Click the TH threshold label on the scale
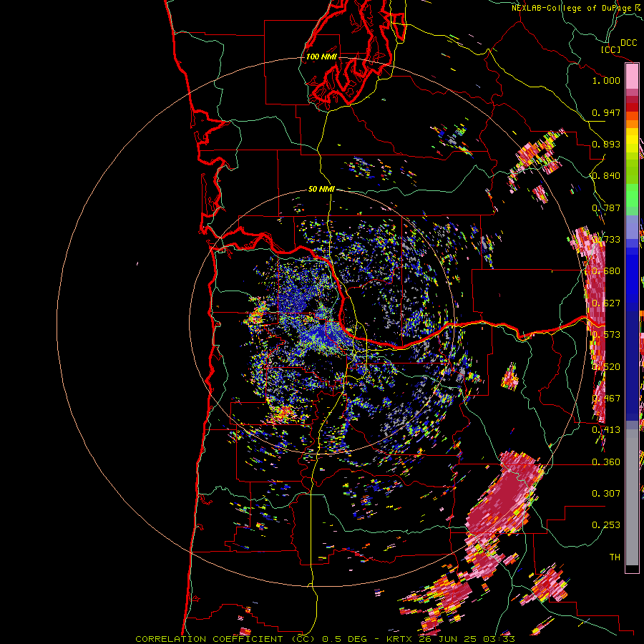Image resolution: width=644 pixels, height=644 pixels. [x=615, y=557]
